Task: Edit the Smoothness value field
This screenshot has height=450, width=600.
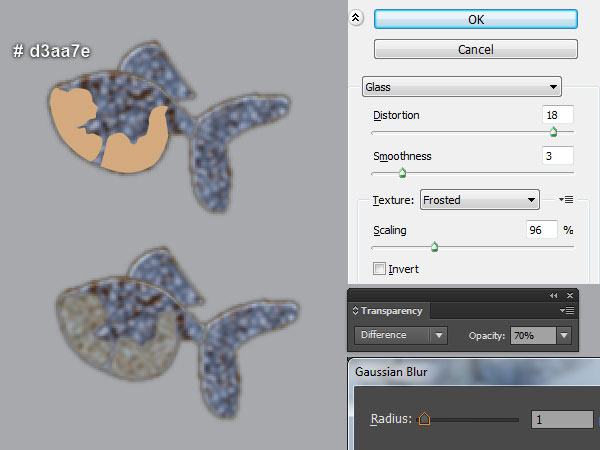Action: 558,156
